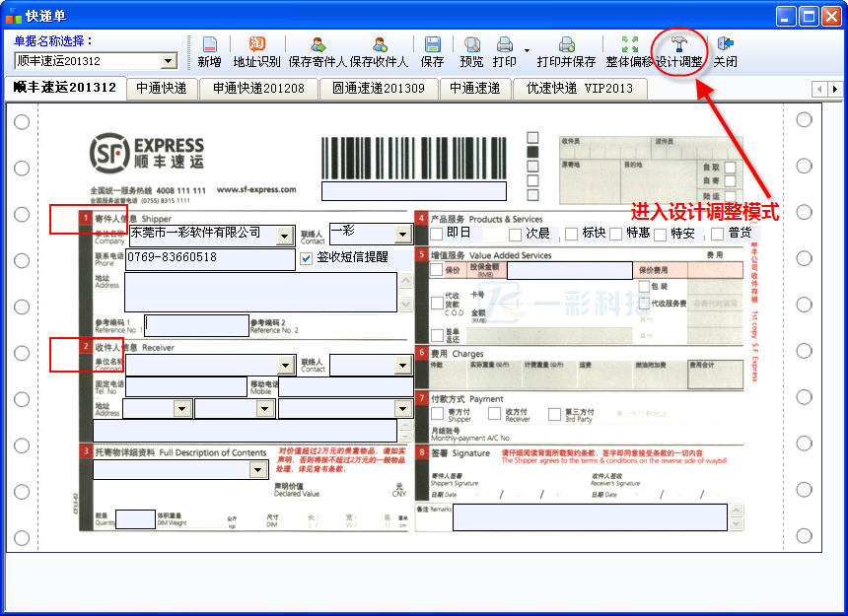This screenshot has width=848, height=616.
Task: Select the 圆通速递201309 tab
Action: (379, 88)
